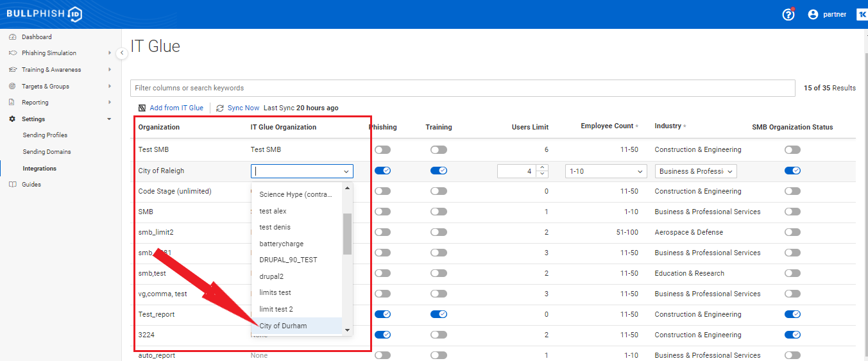Open Business & Professional industry dropdown
Viewport: 868px width, 361px height.
(695, 171)
